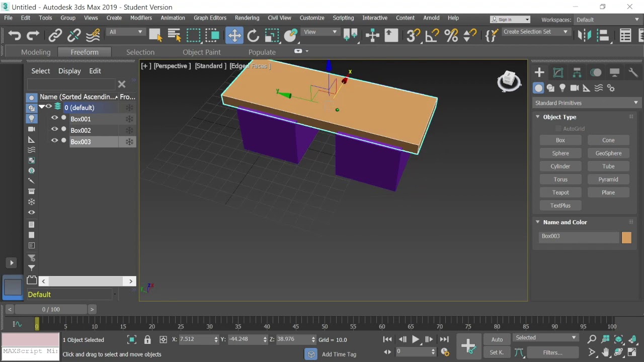
Task: Collapse the Object Type rollout
Action: 538,117
